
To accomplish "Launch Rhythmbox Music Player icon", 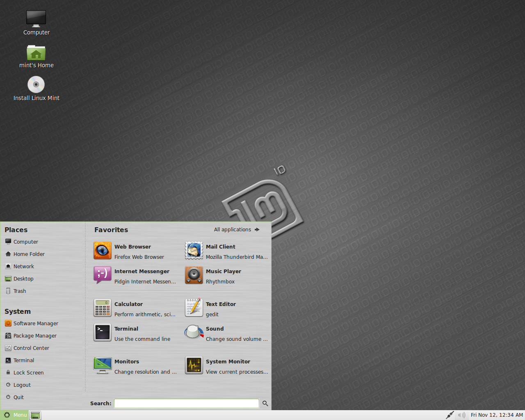I will (194, 275).
